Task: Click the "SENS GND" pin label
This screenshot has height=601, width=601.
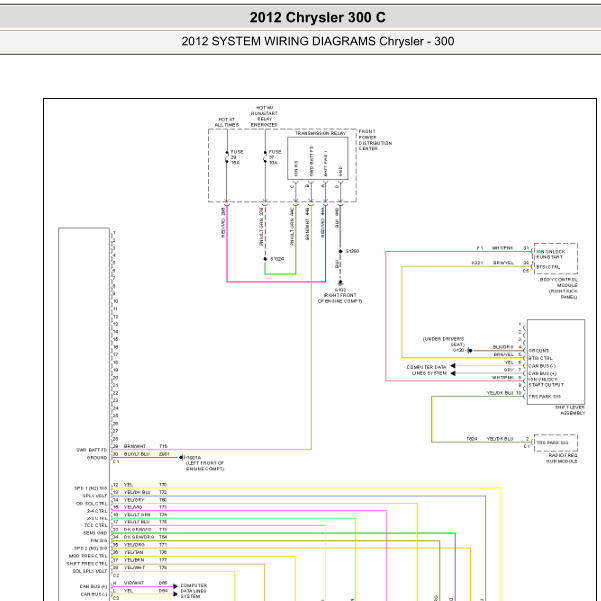Action: 95,533
